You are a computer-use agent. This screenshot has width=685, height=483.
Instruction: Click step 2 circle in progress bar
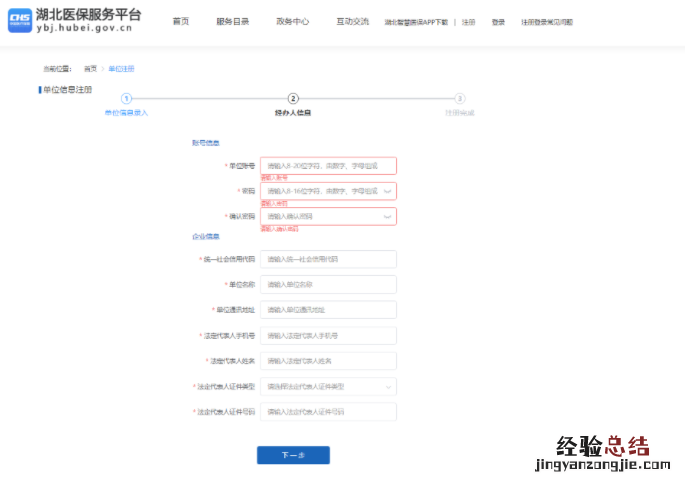click(293, 99)
